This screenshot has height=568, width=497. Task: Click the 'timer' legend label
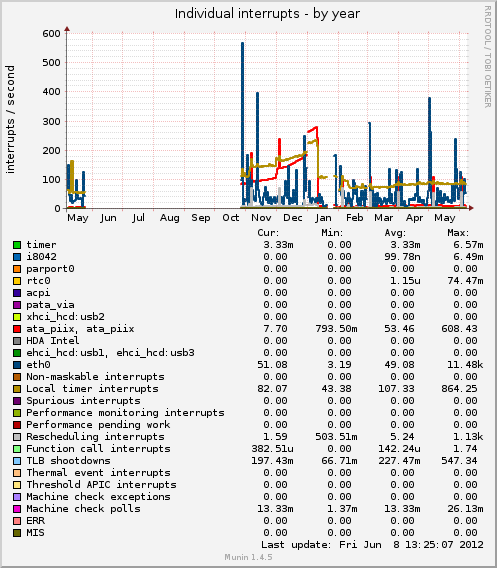41,245
